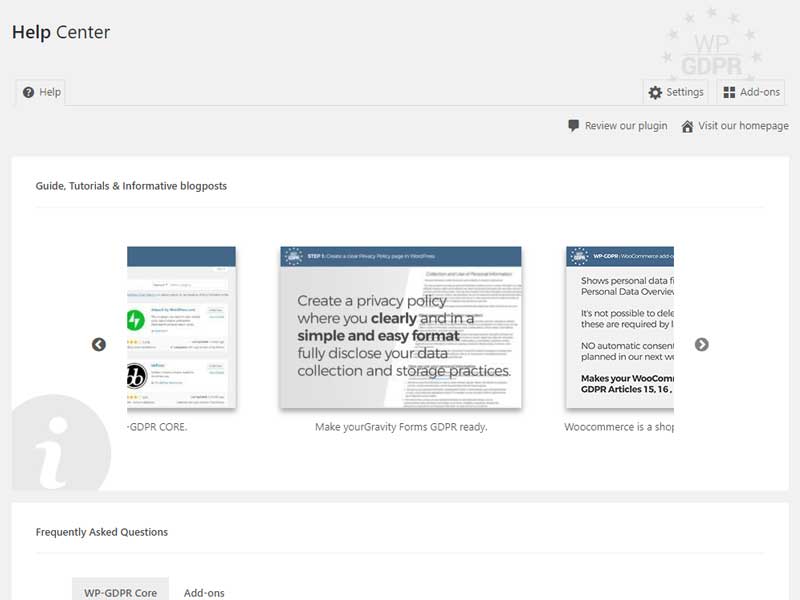This screenshot has height=600, width=800.
Task: Click the homepage house icon
Action: click(x=687, y=126)
